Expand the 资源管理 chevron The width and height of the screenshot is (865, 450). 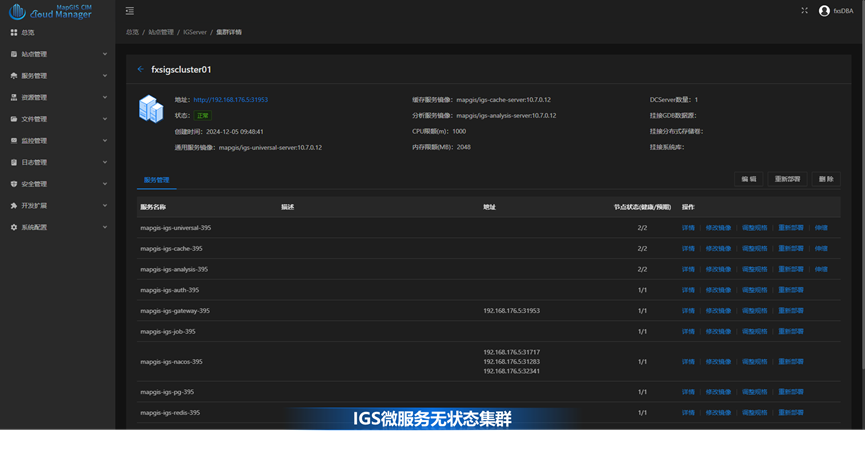105,97
